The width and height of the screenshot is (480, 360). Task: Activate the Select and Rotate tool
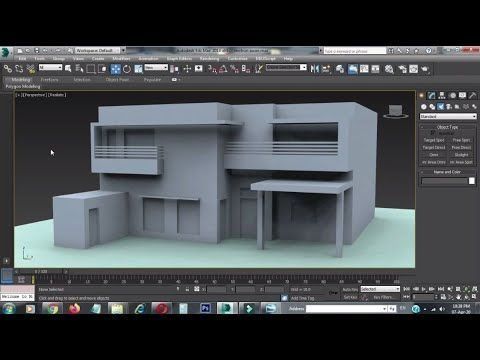[127, 69]
